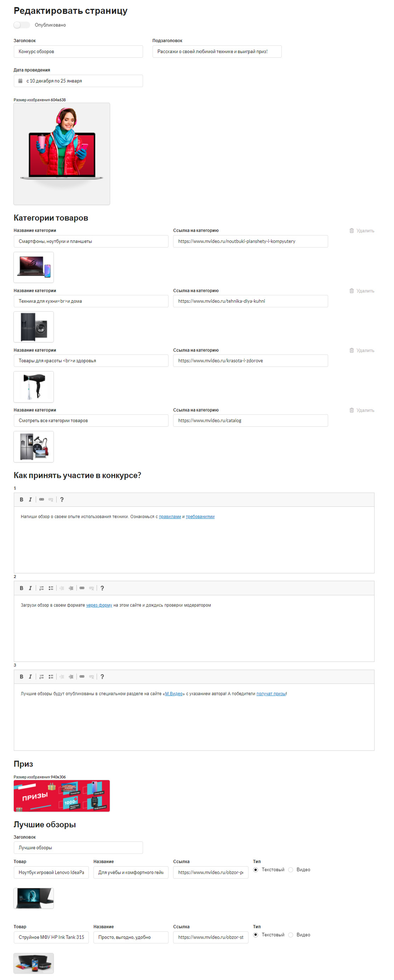This screenshot has width=394, height=980.
Task: Insert bulleted list in editor 3
Action: tap(51, 677)
